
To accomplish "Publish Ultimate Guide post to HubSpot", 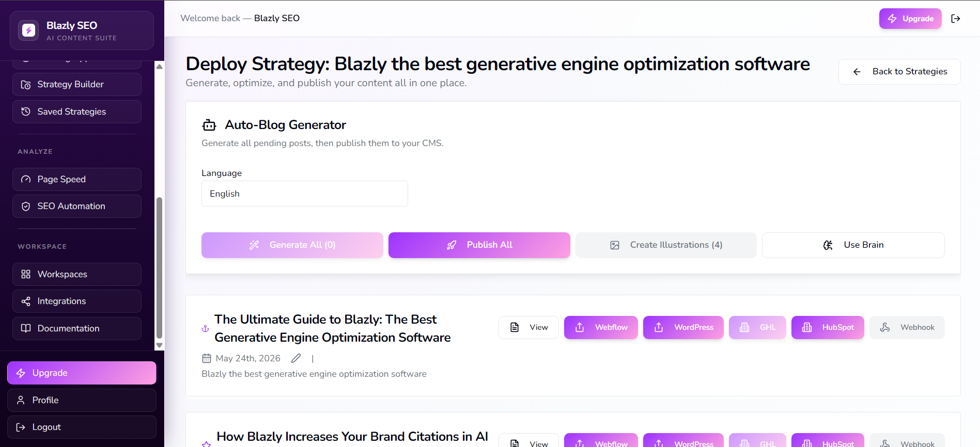I will click(828, 327).
